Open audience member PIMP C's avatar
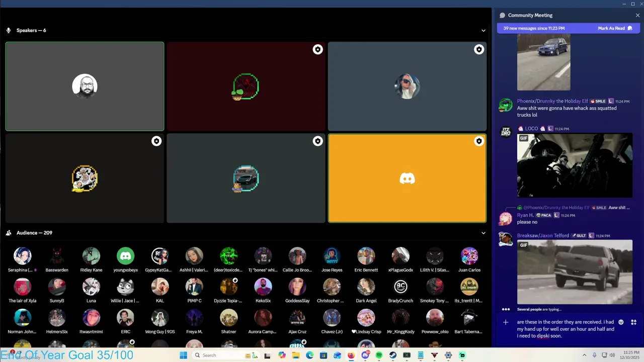Screen dimensions: 644x362 194,287
